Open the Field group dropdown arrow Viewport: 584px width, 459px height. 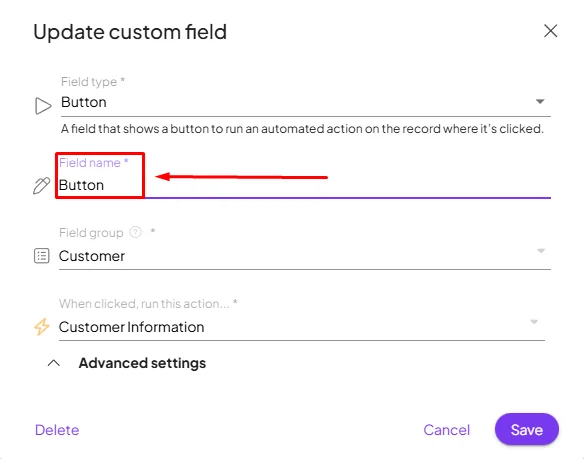click(x=541, y=251)
